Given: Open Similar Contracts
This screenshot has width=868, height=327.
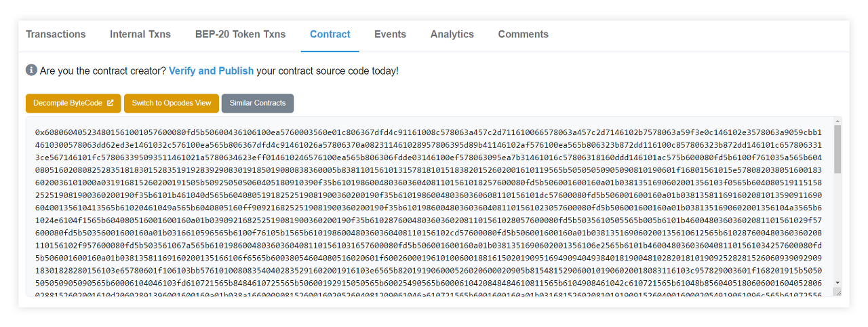Looking at the screenshot, I should point(258,103).
